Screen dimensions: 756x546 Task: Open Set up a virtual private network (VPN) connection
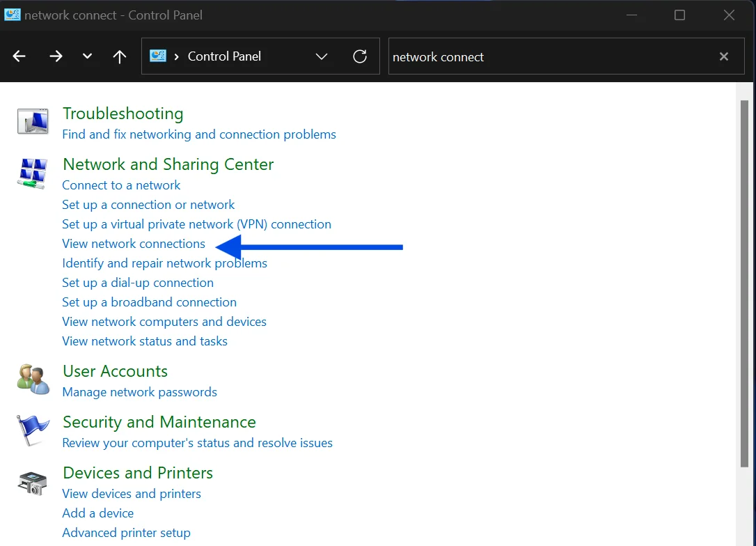click(x=197, y=224)
